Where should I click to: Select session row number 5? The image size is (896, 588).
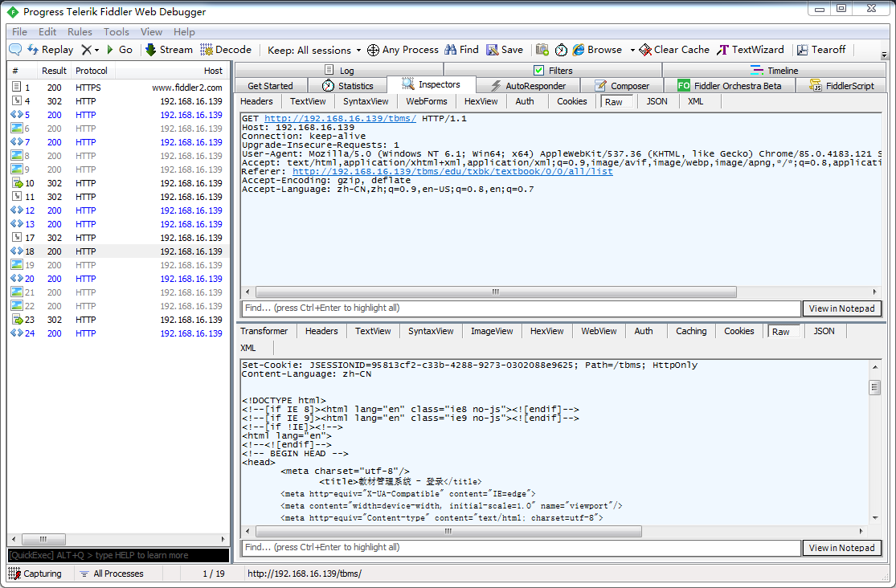(118, 115)
